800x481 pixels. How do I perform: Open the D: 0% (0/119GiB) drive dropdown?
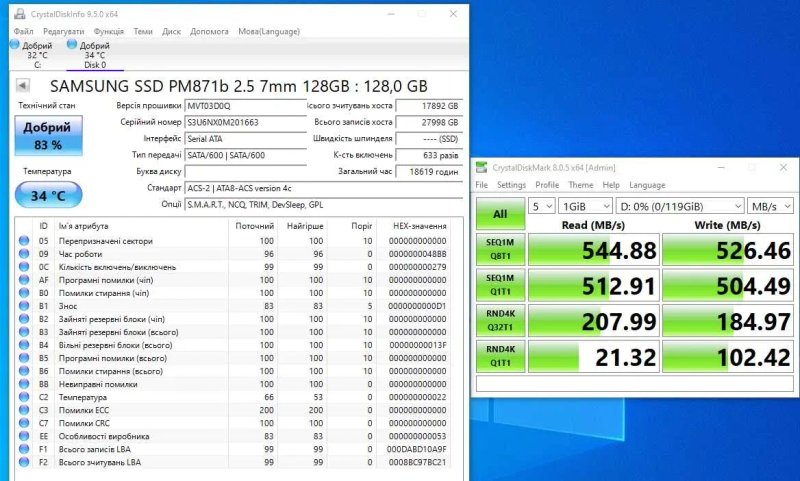(x=680, y=206)
